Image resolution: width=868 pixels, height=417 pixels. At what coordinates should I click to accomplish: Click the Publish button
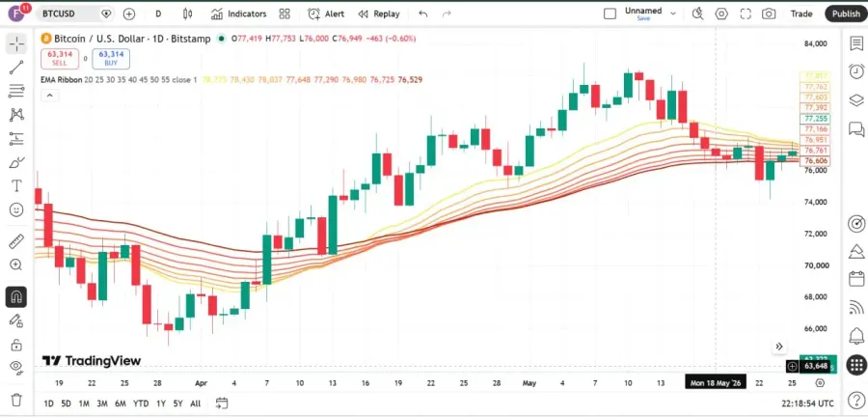(846, 14)
